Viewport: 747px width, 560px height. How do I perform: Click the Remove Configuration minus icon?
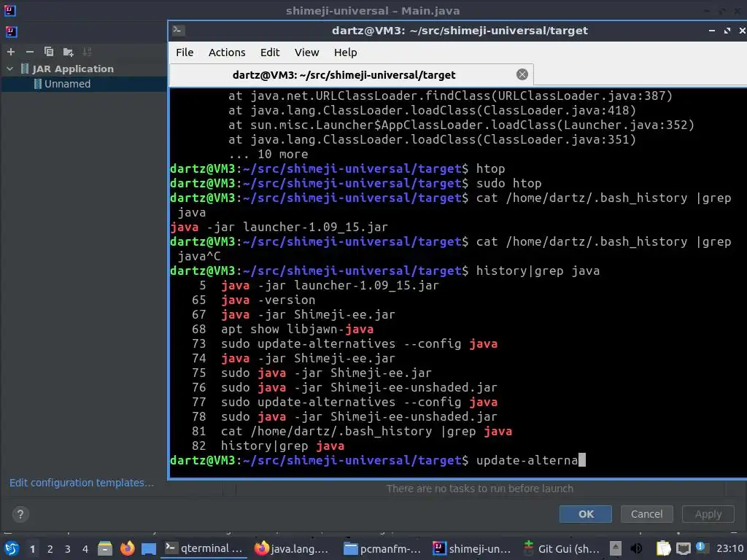coord(29,52)
